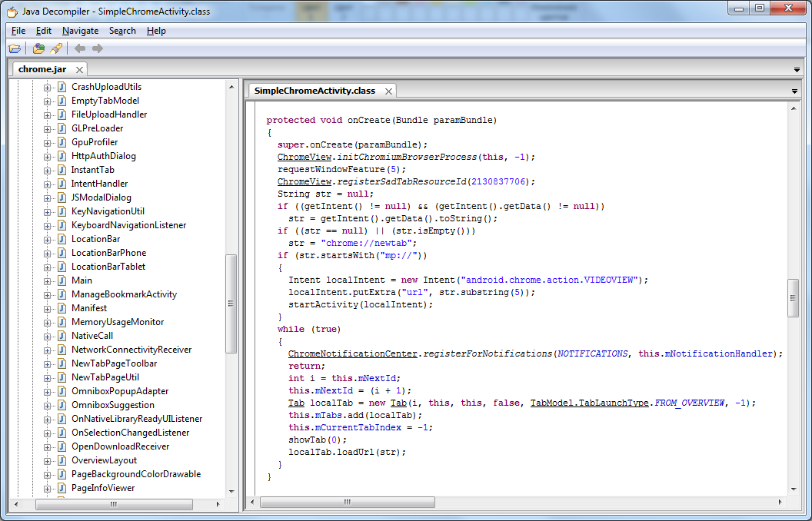The width and height of the screenshot is (812, 521).
Task: Click the code panel scroll right arrow
Action: point(780,502)
